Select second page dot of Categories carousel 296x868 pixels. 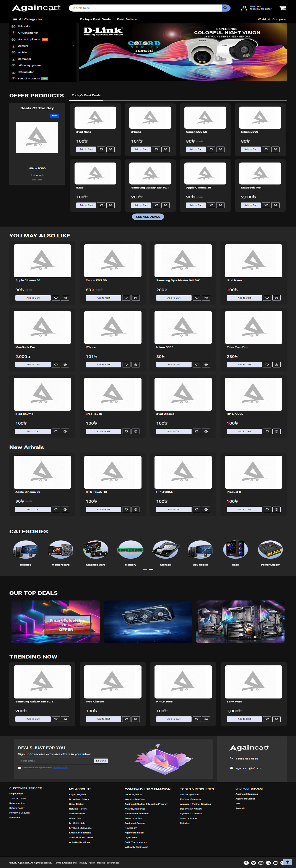click(151, 569)
